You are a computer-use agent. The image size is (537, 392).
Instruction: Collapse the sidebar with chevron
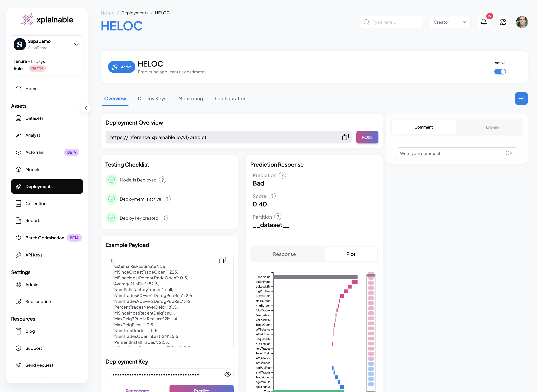[x=85, y=108]
